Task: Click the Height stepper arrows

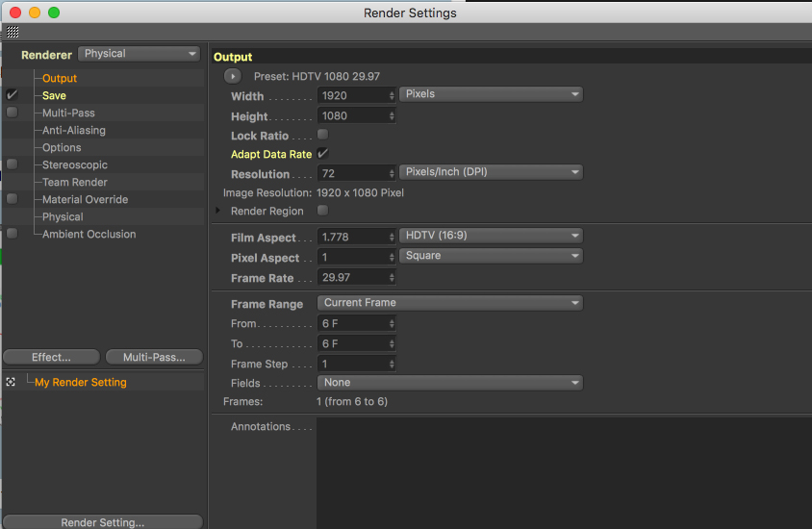Action: click(392, 116)
